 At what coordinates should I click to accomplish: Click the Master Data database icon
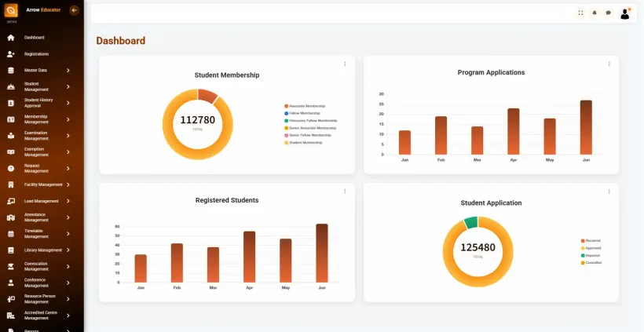click(x=11, y=70)
